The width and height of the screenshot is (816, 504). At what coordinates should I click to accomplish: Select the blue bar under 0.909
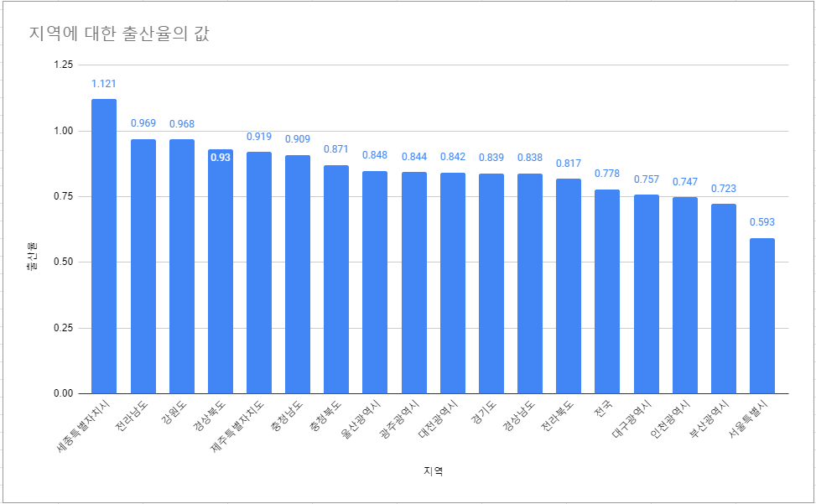(x=298, y=274)
